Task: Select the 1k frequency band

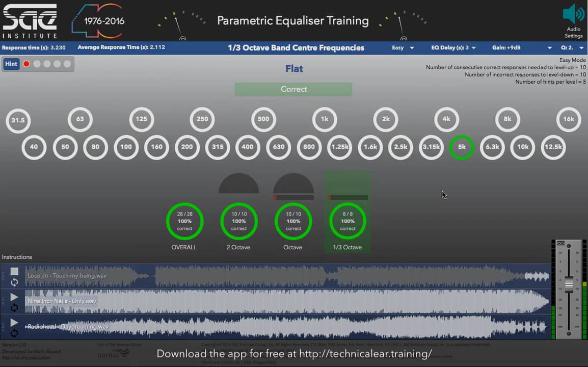Action: (325, 119)
